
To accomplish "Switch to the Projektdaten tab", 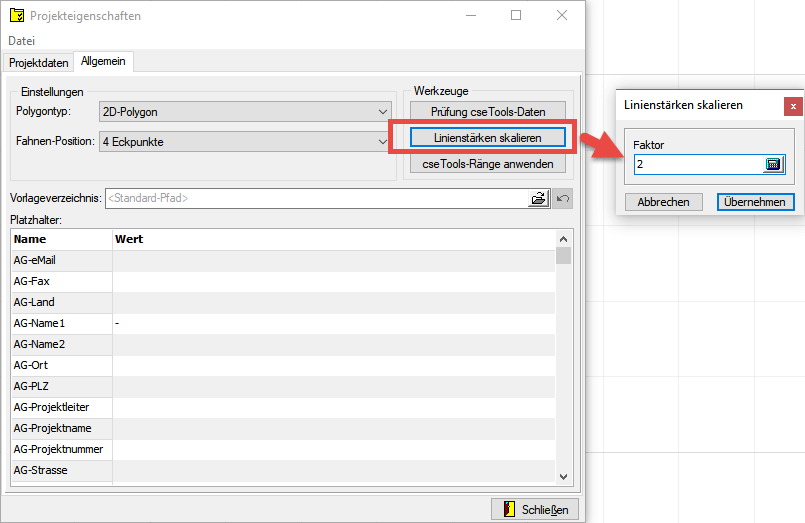I will (39, 62).
